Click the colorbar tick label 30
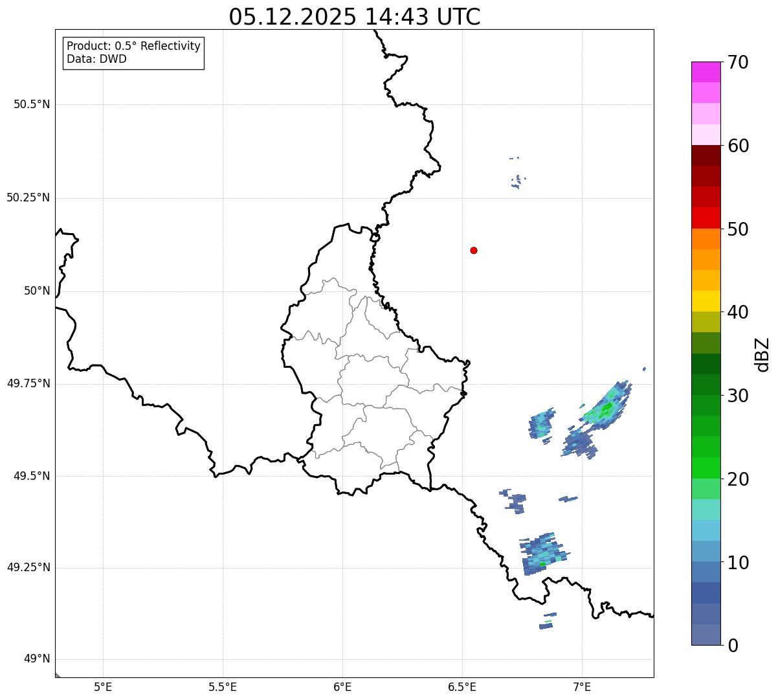Image resolution: width=778 pixels, height=700 pixels. 737,396
